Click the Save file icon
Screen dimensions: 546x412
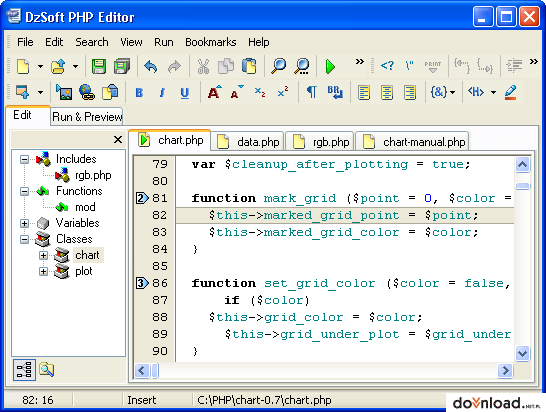pos(99,66)
